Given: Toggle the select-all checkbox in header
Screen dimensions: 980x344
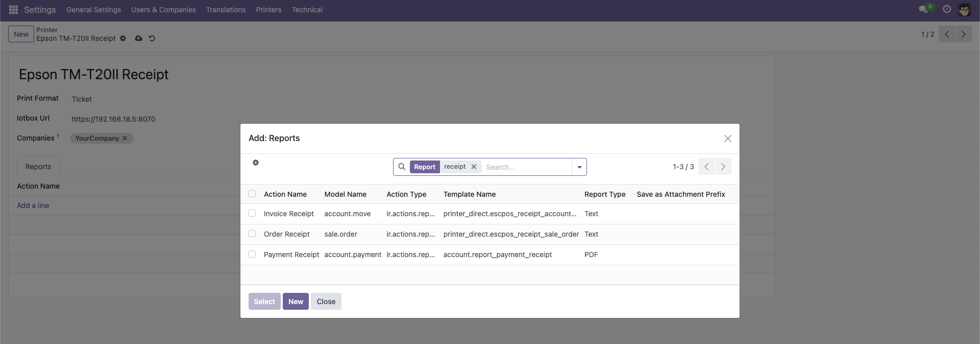Looking at the screenshot, I should (x=252, y=194).
